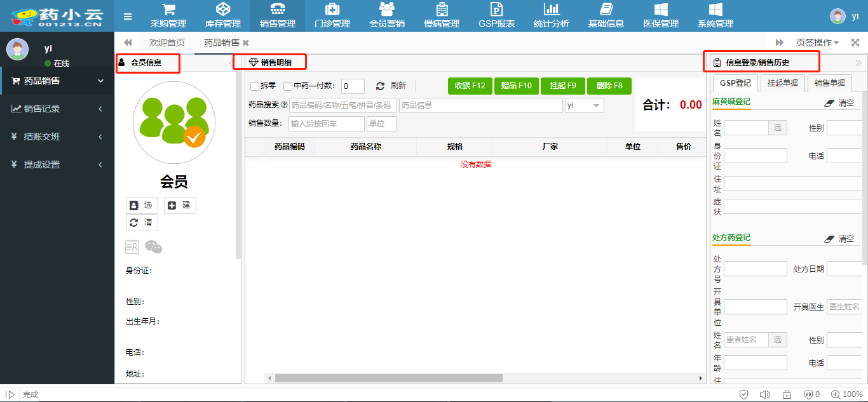Click the 收银 F12 button
This screenshot has height=402, width=868.
[x=470, y=86]
